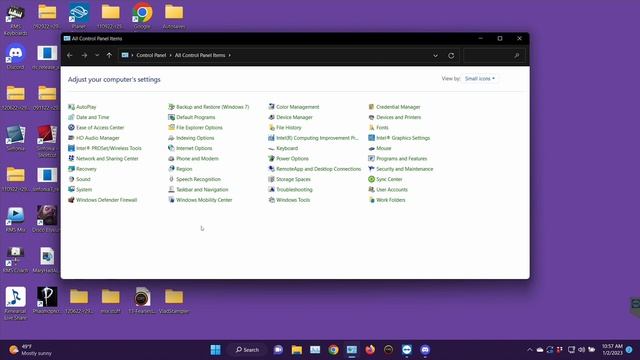Click Backup and Restore icon
Image resolution: width=640 pixels, height=360 pixels.
click(171, 107)
